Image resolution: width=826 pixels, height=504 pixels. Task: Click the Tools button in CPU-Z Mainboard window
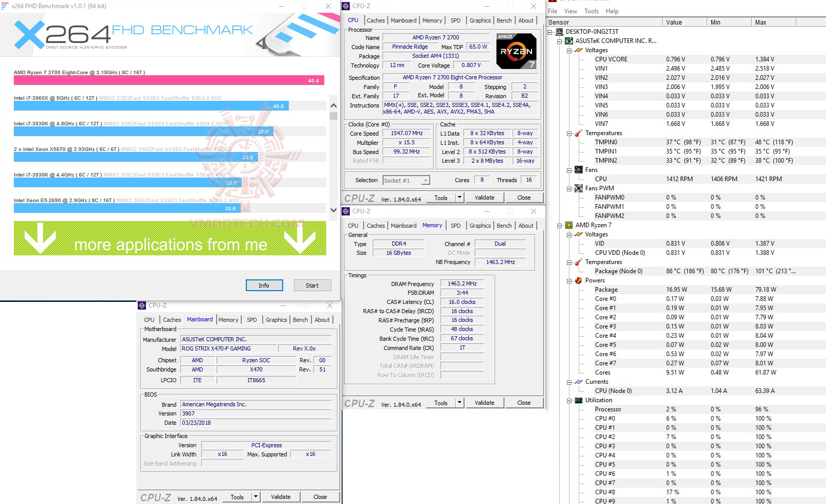237,497
